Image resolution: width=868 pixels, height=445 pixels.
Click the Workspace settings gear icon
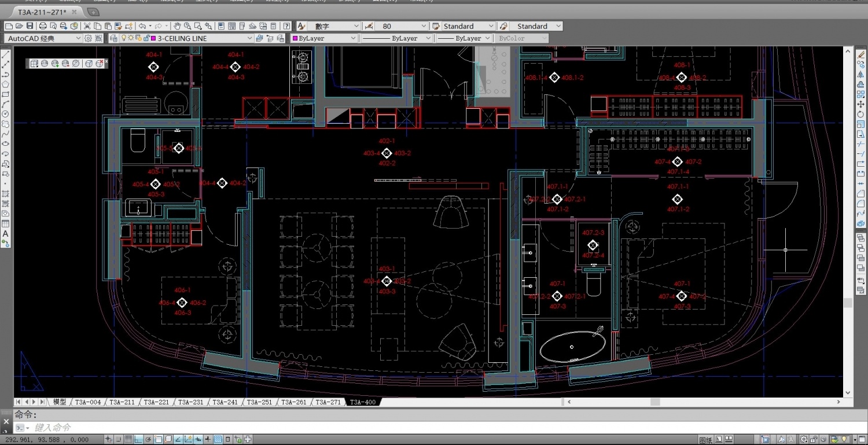click(x=88, y=38)
